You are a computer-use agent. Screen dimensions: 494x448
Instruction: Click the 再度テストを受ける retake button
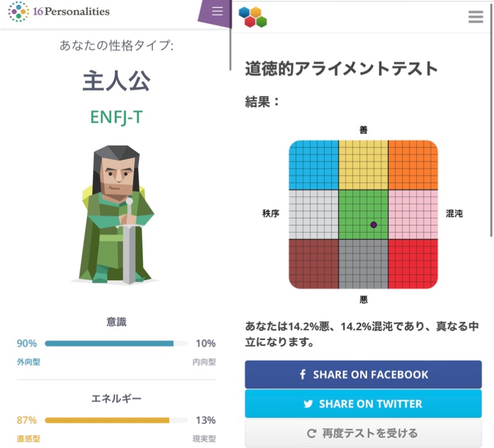pyautogui.click(x=363, y=433)
